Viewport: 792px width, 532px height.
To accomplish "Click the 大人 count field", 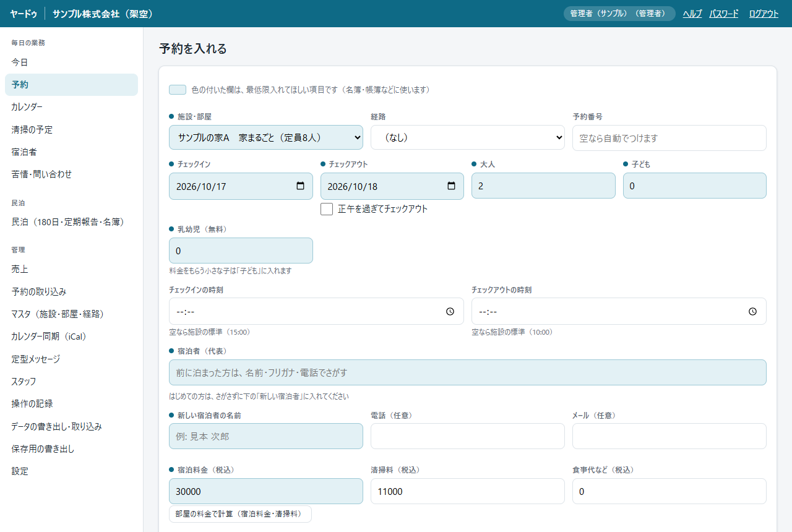I will (x=543, y=186).
